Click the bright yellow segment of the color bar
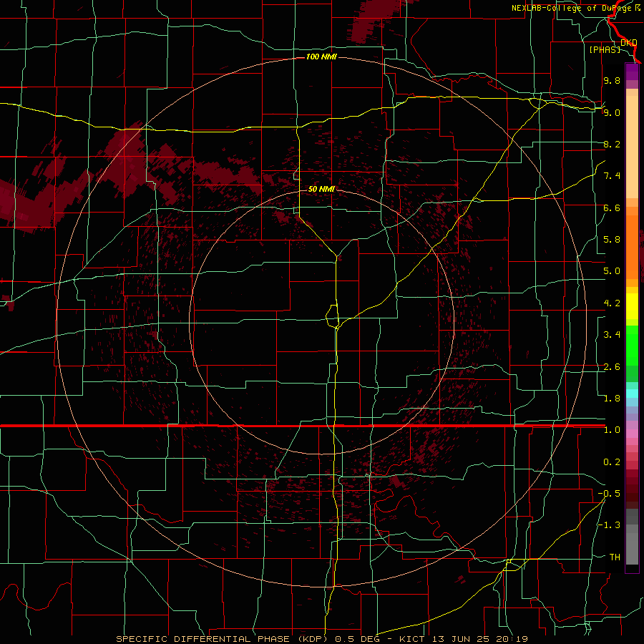The width and height of the screenshot is (644, 644). coord(632,306)
